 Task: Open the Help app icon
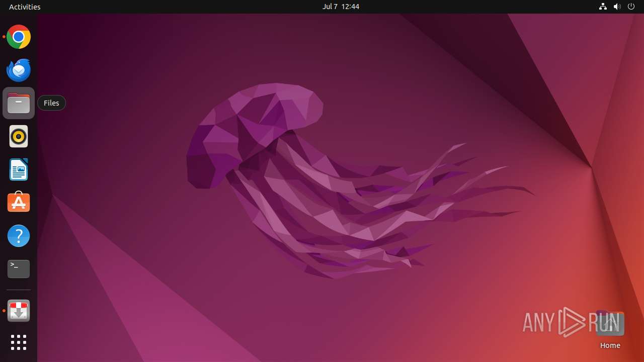[19, 236]
